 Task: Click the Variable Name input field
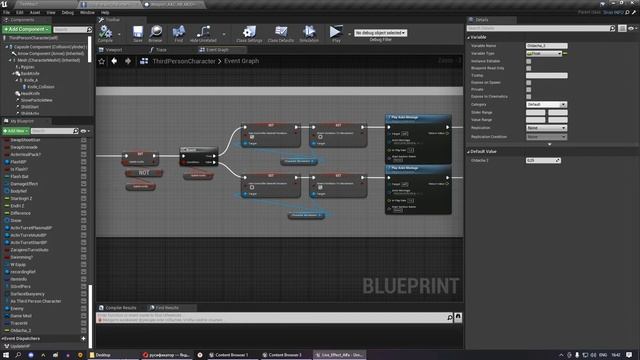click(x=547, y=46)
